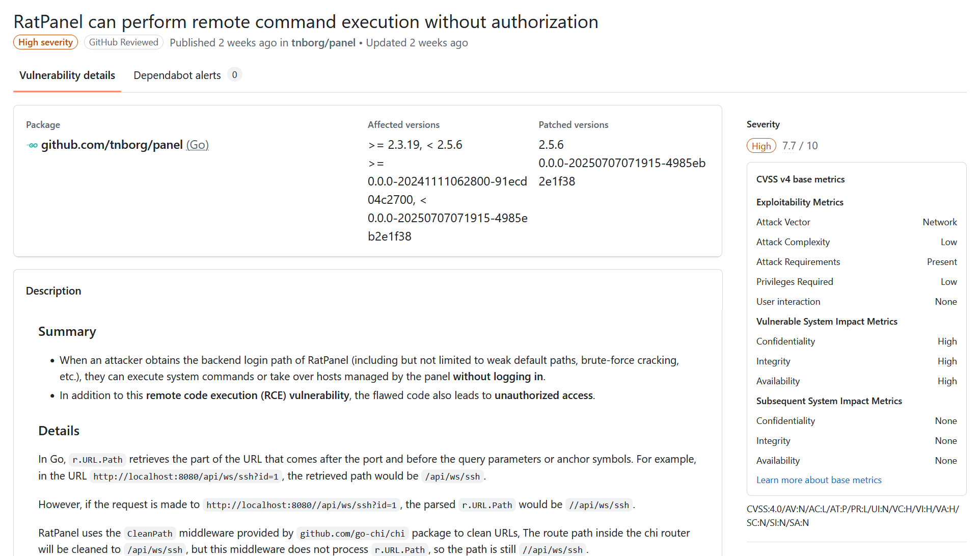
Task: Open the tnborg/panel repository link
Action: click(x=323, y=43)
